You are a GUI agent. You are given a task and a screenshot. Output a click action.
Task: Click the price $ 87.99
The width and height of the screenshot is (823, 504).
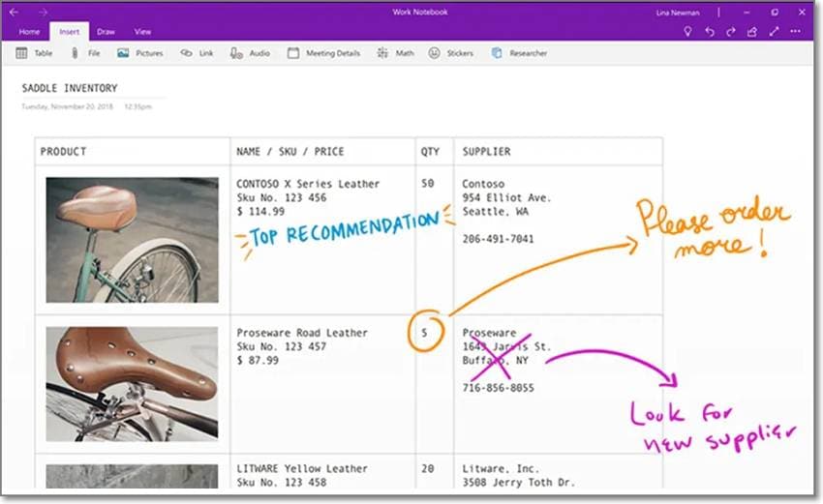click(258, 360)
